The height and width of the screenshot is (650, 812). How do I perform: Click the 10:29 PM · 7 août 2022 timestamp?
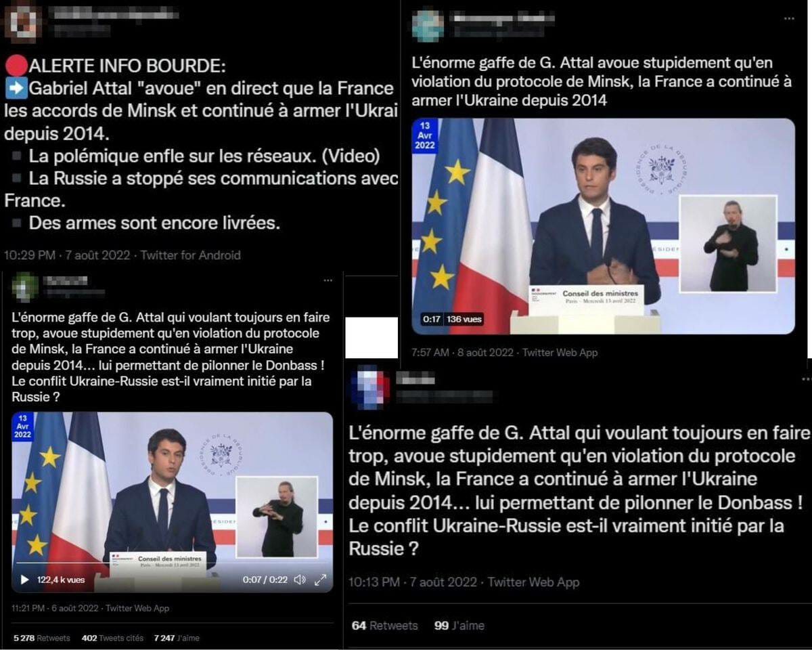pos(66,255)
